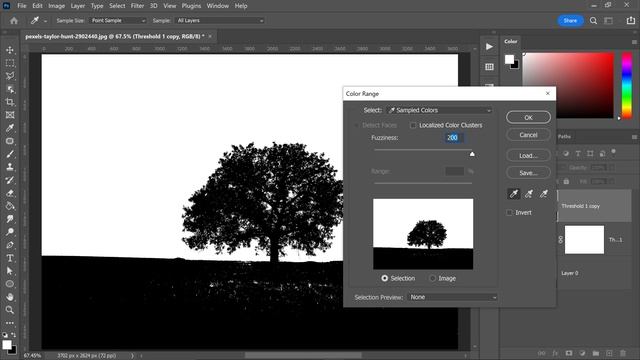Select the Object Selection tool
640x360 pixels.
[10, 89]
